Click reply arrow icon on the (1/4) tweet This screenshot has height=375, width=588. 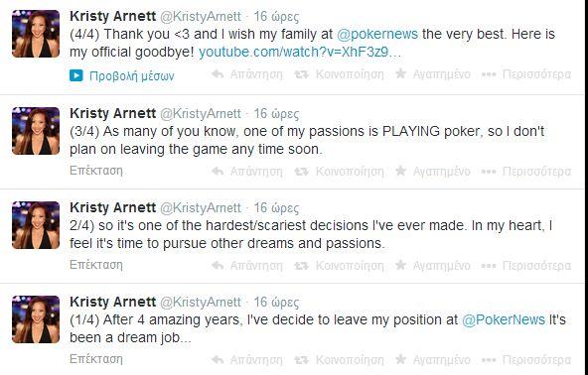click(x=218, y=360)
